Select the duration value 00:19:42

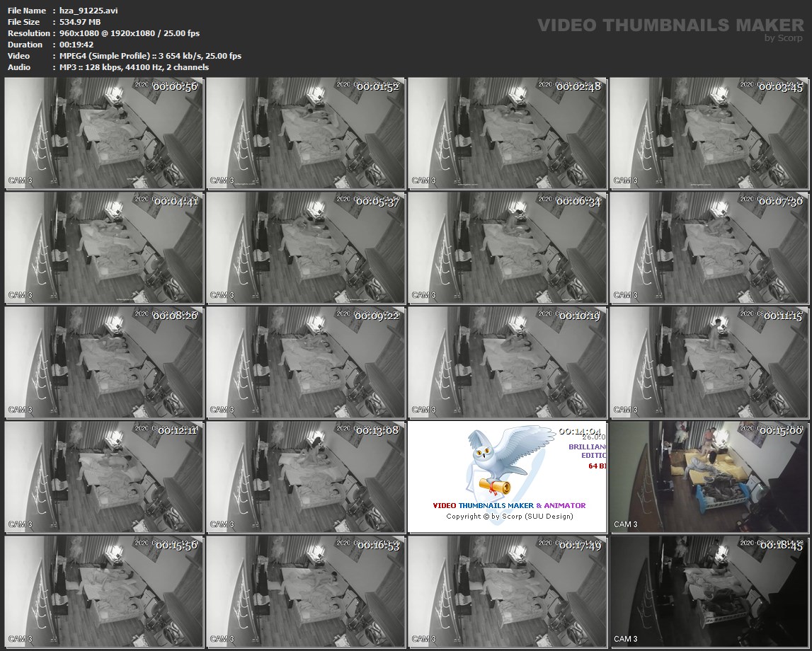pyautogui.click(x=76, y=45)
